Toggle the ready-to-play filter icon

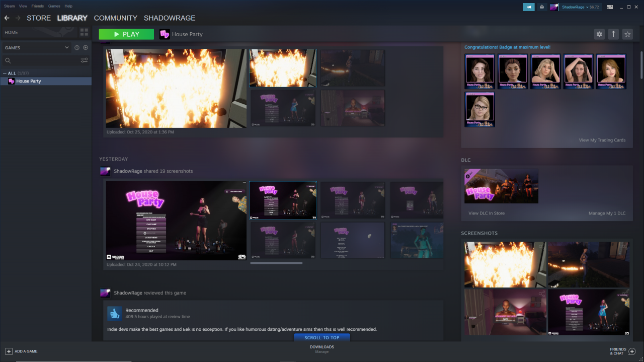(x=86, y=48)
